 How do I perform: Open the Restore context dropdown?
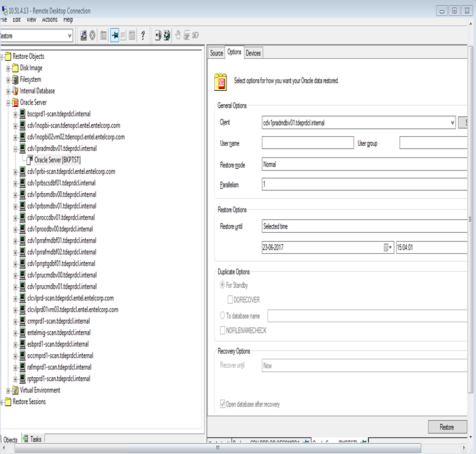(x=70, y=36)
